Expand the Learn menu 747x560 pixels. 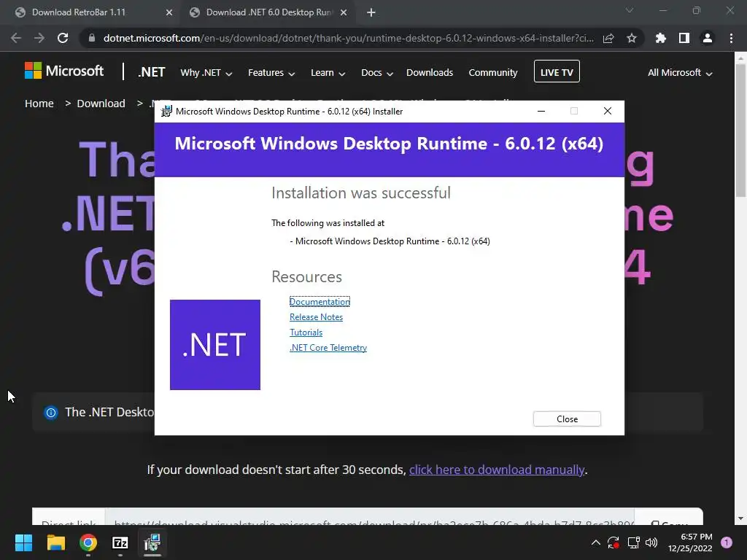(328, 73)
